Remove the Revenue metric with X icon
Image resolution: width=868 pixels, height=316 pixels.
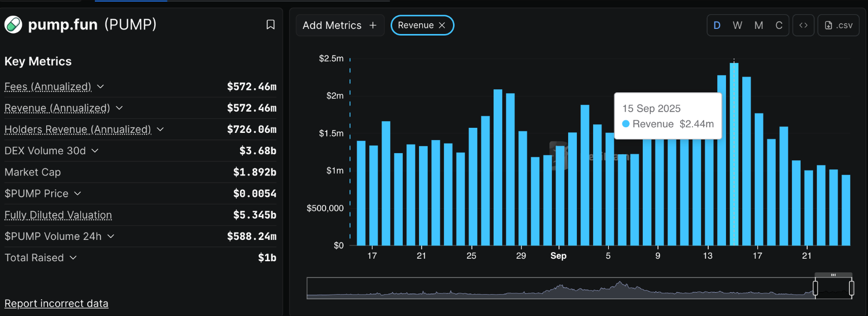pos(442,25)
